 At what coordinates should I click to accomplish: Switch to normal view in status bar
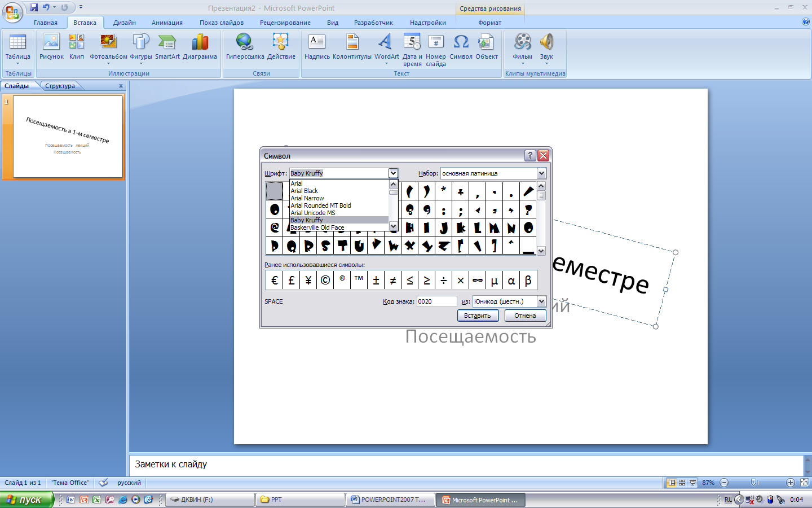coord(672,483)
